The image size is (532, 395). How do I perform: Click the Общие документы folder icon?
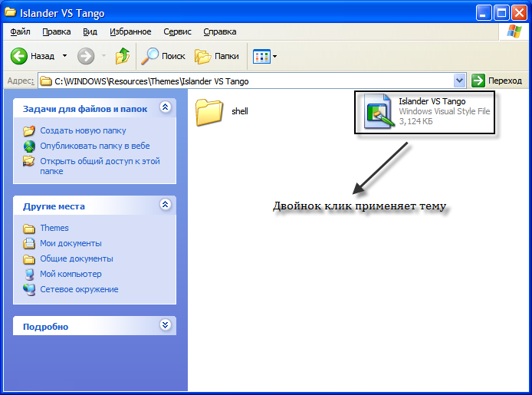29,259
